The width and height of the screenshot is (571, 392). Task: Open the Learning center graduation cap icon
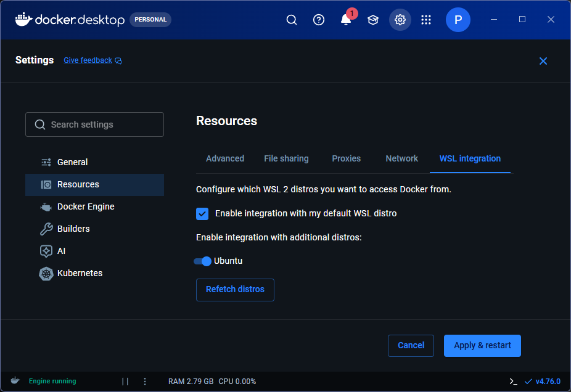[x=373, y=20]
